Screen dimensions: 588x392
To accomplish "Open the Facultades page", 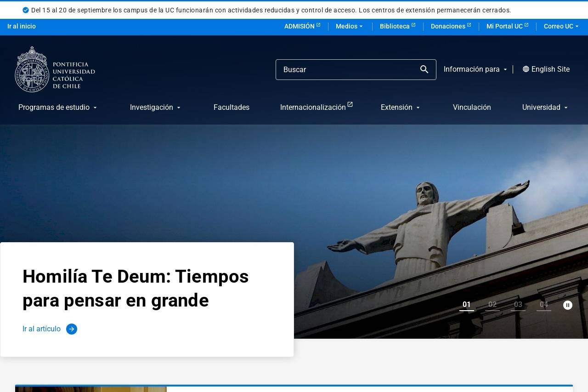I will click(232, 108).
